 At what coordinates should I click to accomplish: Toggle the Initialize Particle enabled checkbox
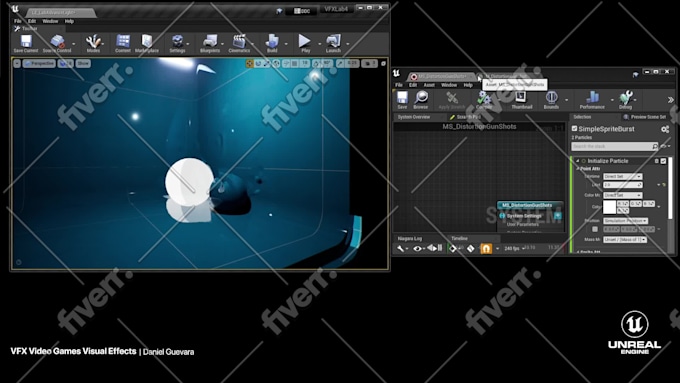click(x=663, y=161)
